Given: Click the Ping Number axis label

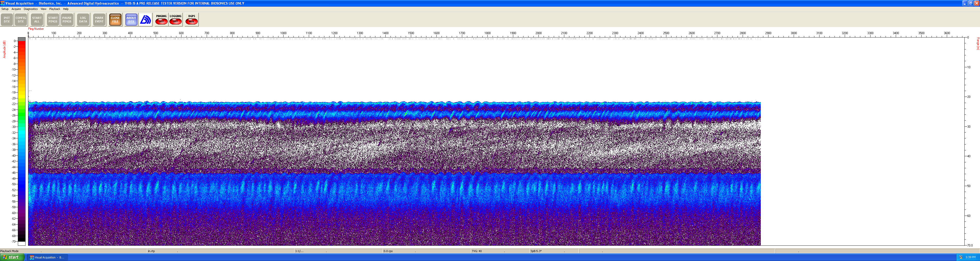Looking at the screenshot, I should coord(36,29).
